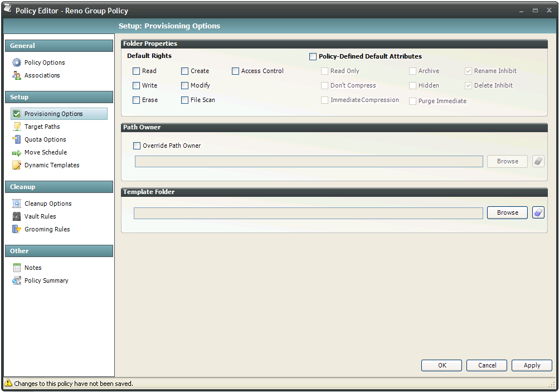Click the Policy Options gear icon
The height and width of the screenshot is (392, 559).
point(17,62)
